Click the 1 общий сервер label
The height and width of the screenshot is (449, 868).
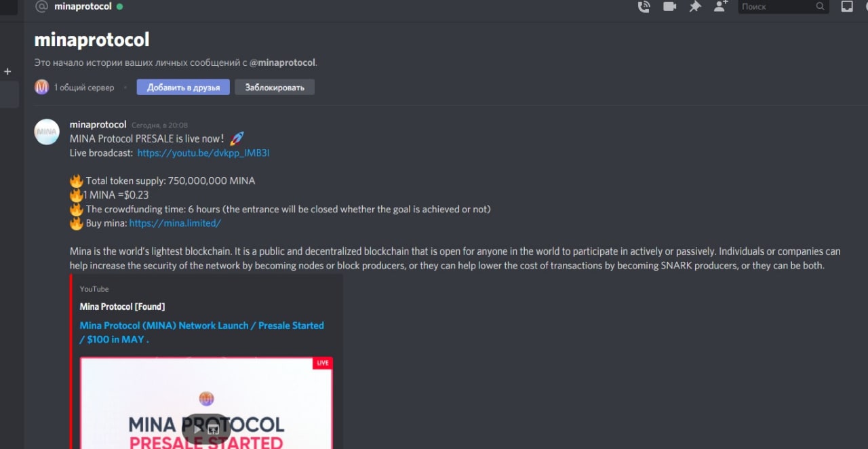(x=84, y=87)
